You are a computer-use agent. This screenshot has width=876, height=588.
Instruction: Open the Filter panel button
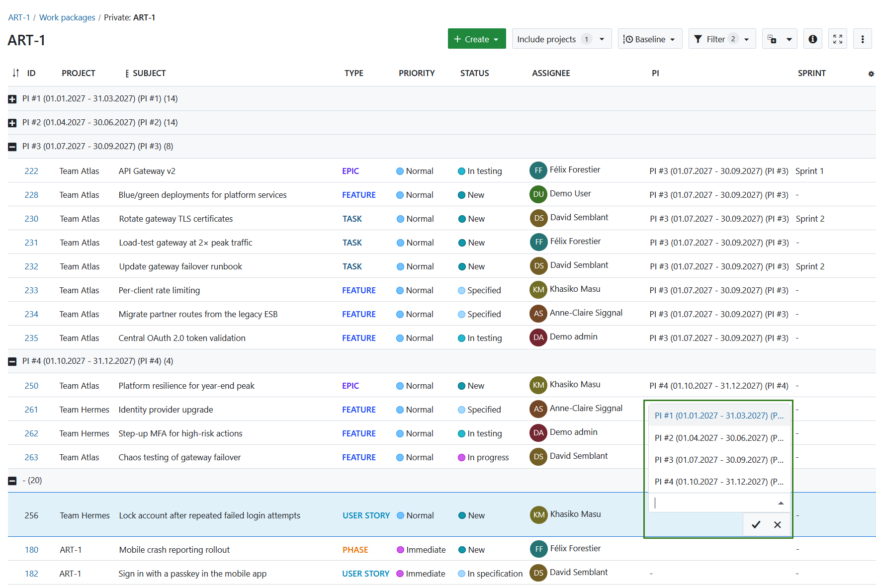[x=722, y=39]
